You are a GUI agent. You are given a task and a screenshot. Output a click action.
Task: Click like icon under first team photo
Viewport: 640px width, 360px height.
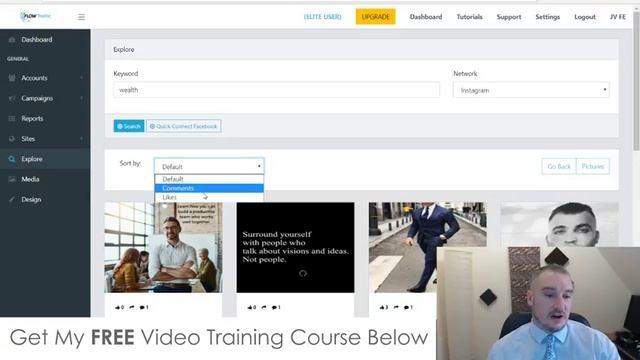[x=118, y=307]
